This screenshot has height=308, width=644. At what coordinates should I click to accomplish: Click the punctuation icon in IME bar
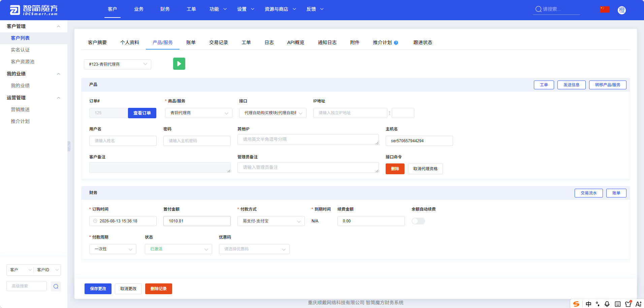tap(598, 304)
